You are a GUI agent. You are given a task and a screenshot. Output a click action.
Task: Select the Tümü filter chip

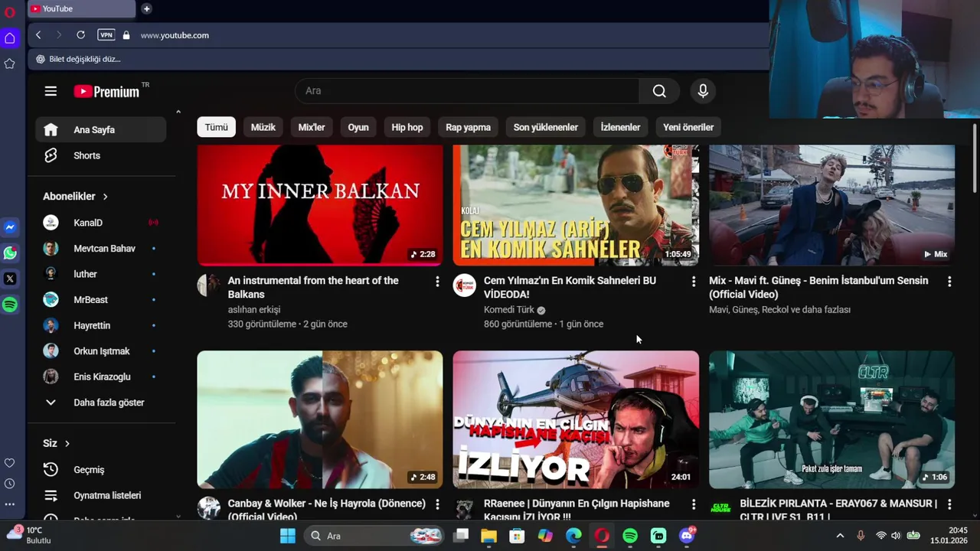click(x=216, y=127)
